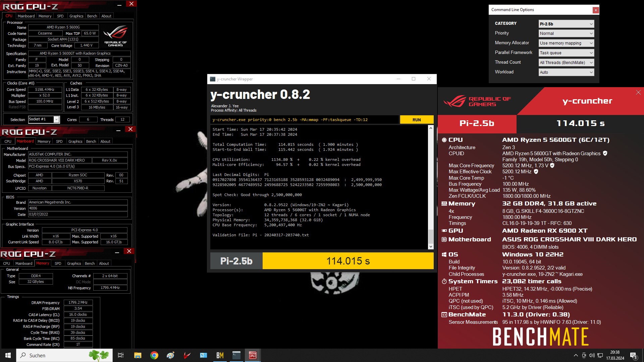Open Graphics tab in CPU-Z window showing Motherboard
The width and height of the screenshot is (644, 362).
[x=75, y=141]
